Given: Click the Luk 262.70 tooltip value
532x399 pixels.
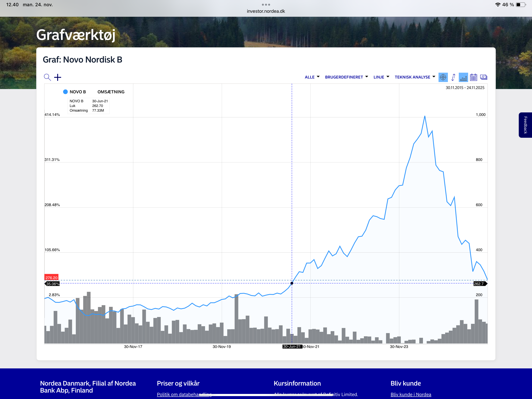Looking at the screenshot, I should pyautogui.click(x=97, y=106).
